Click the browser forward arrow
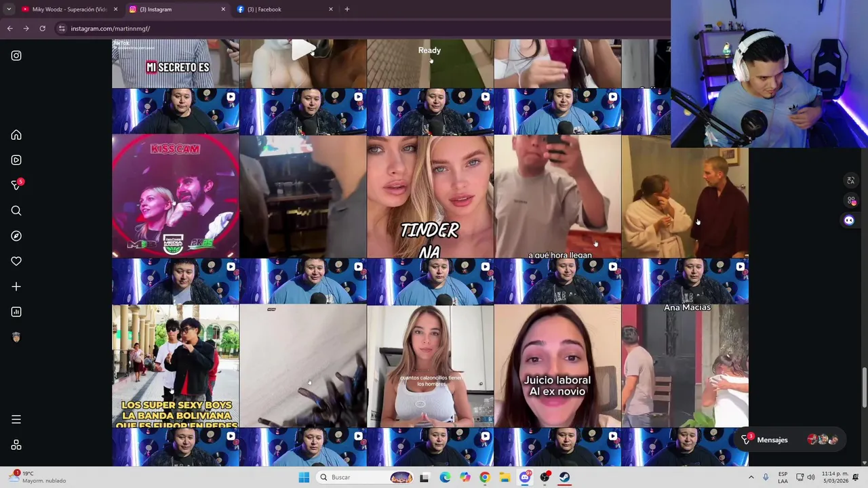The width and height of the screenshot is (868, 488). pyautogui.click(x=26, y=28)
